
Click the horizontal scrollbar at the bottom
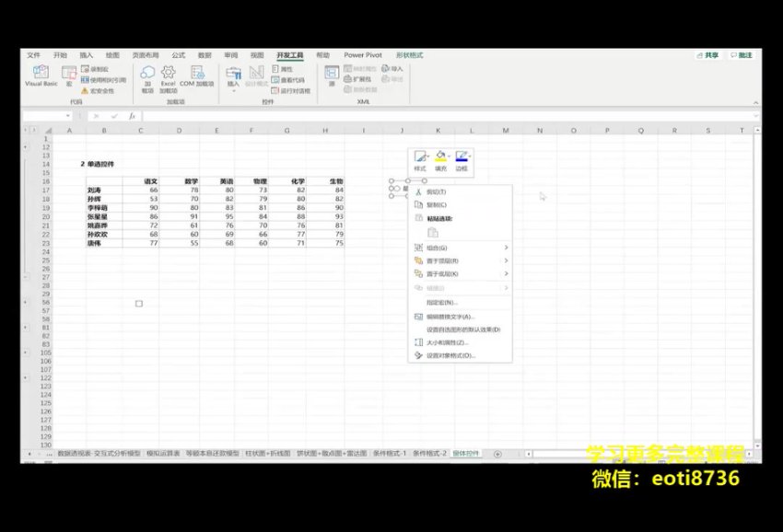[599, 453]
